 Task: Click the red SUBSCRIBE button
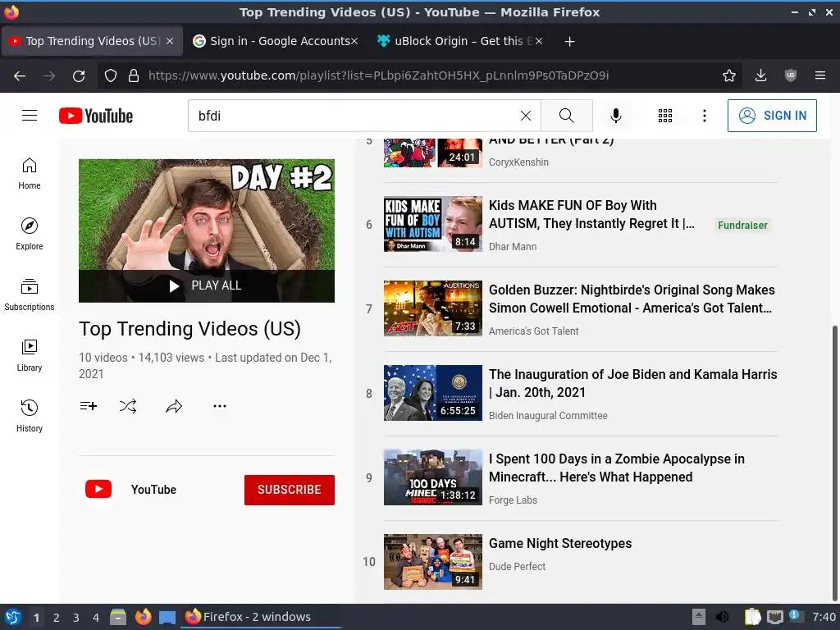click(x=290, y=490)
